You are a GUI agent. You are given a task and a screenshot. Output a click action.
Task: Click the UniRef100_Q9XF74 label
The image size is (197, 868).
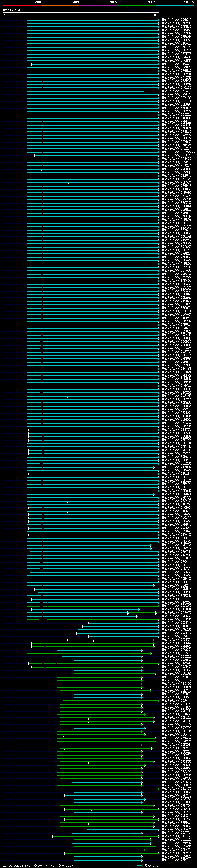(x=176, y=639)
